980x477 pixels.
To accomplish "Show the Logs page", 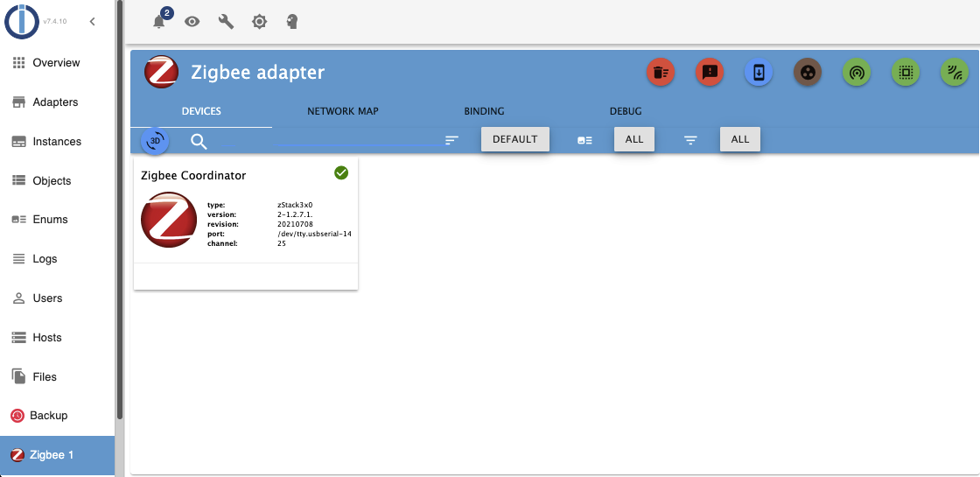I will point(58,259).
